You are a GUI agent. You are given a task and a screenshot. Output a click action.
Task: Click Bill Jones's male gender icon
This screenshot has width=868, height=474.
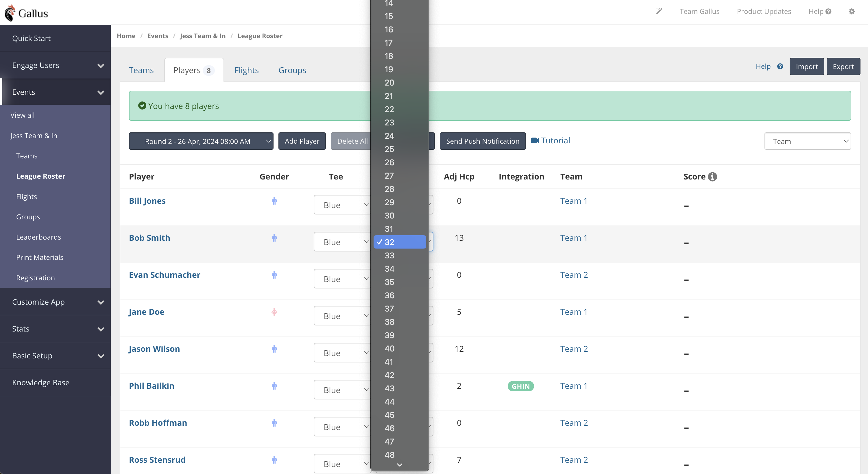pyautogui.click(x=274, y=201)
